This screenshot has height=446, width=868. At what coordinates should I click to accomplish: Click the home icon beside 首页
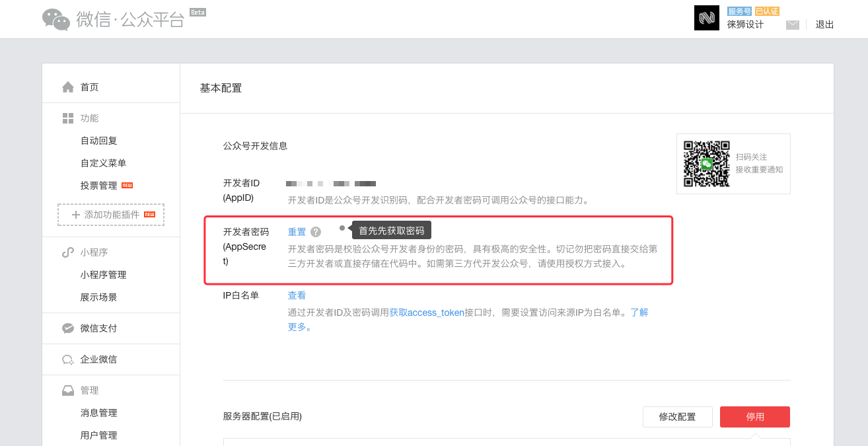pyautogui.click(x=68, y=87)
